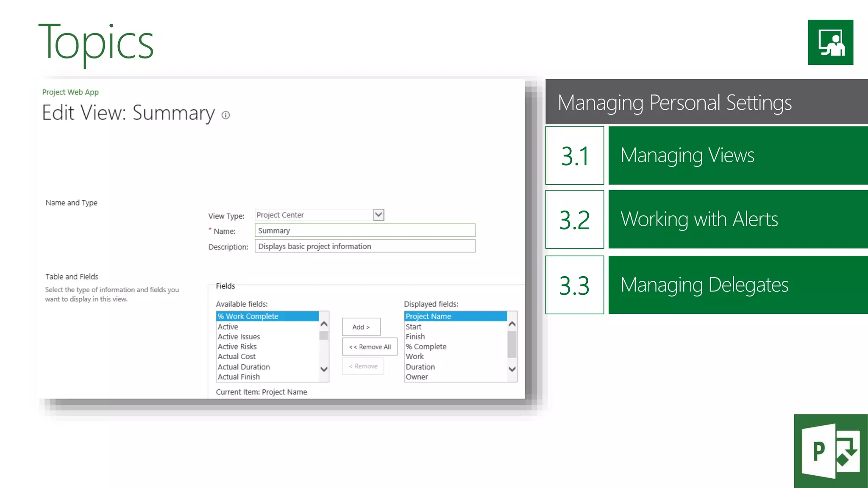
Task: Select Owner in Displayed fields list
Action: coord(456,377)
